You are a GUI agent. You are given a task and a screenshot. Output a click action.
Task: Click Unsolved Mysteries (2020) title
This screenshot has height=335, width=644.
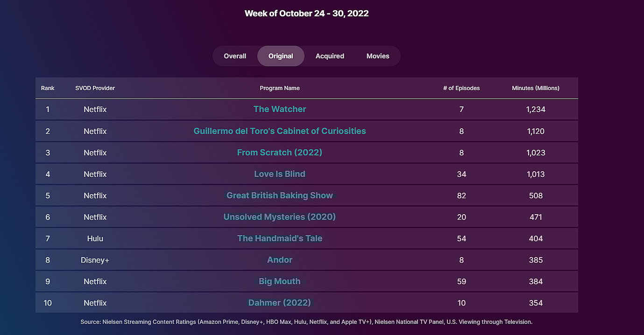point(280,217)
